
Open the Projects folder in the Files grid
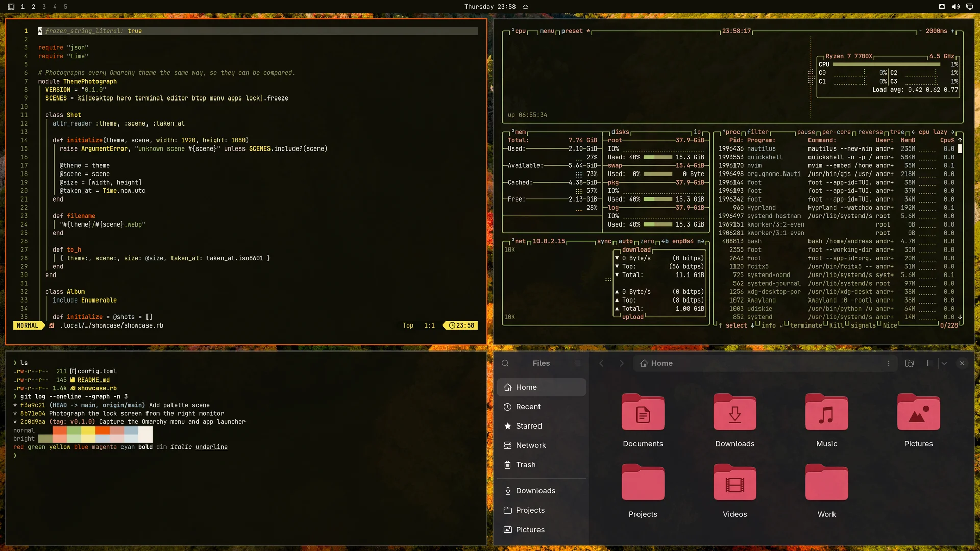tap(643, 482)
